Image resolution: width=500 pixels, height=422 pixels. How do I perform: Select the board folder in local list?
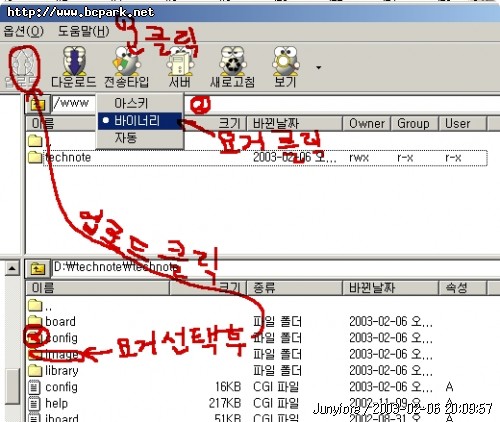(x=52, y=322)
